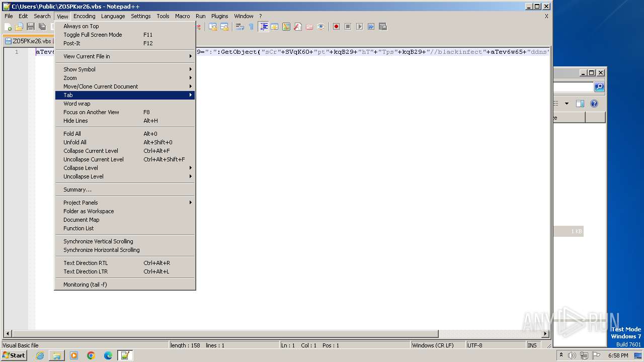Enable Synchronize Horizontal Scrolling menu entry
The width and height of the screenshot is (644, 362).
click(x=125, y=250)
